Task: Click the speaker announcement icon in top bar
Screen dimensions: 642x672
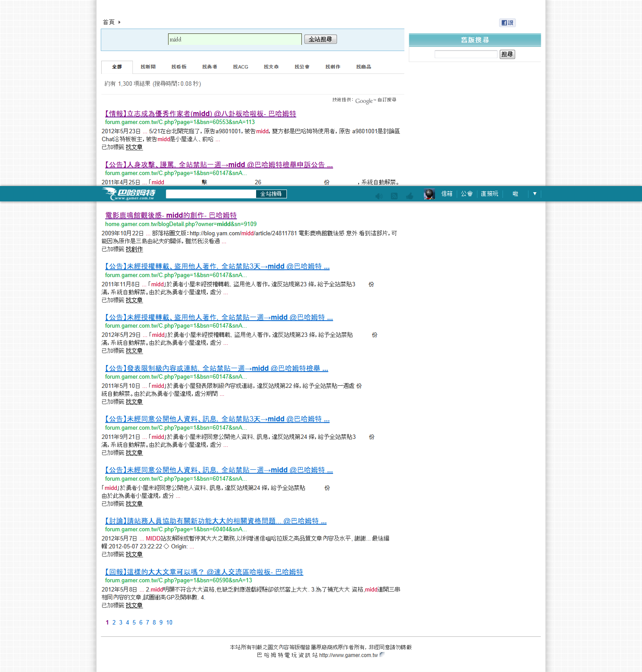Action: click(x=379, y=196)
